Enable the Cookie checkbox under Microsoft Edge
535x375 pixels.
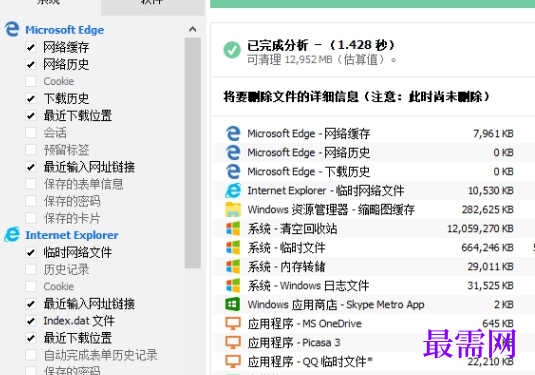(31, 81)
